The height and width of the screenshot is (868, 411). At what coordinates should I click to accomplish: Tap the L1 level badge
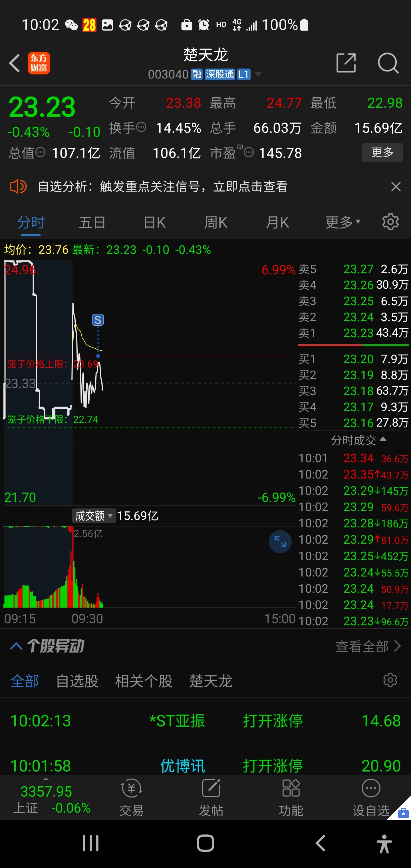[x=243, y=74]
